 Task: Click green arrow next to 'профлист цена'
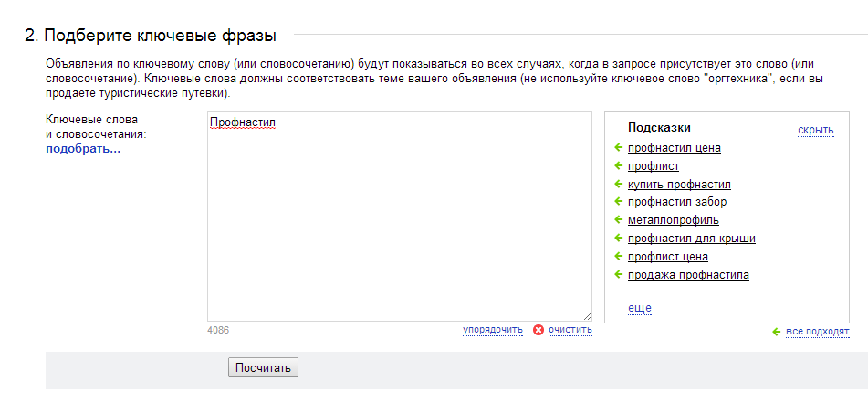tap(618, 257)
